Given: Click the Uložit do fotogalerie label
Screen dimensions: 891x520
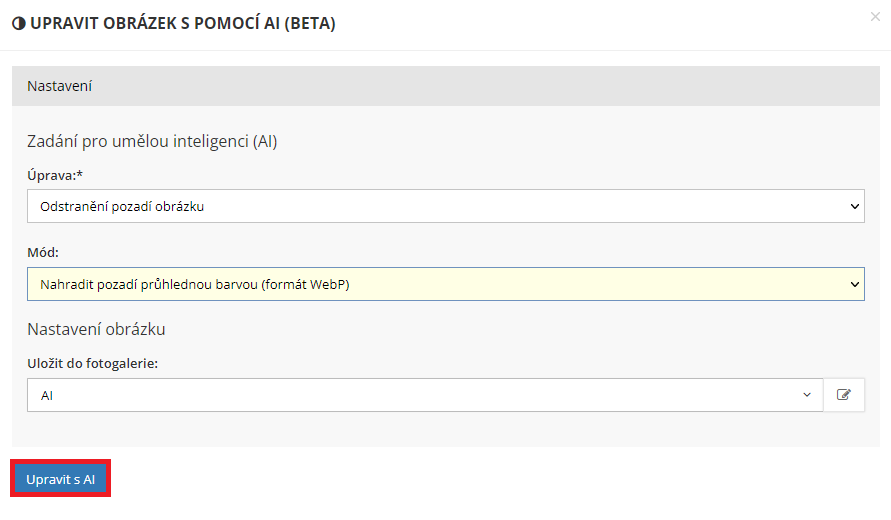Looking at the screenshot, I should click(x=93, y=363).
